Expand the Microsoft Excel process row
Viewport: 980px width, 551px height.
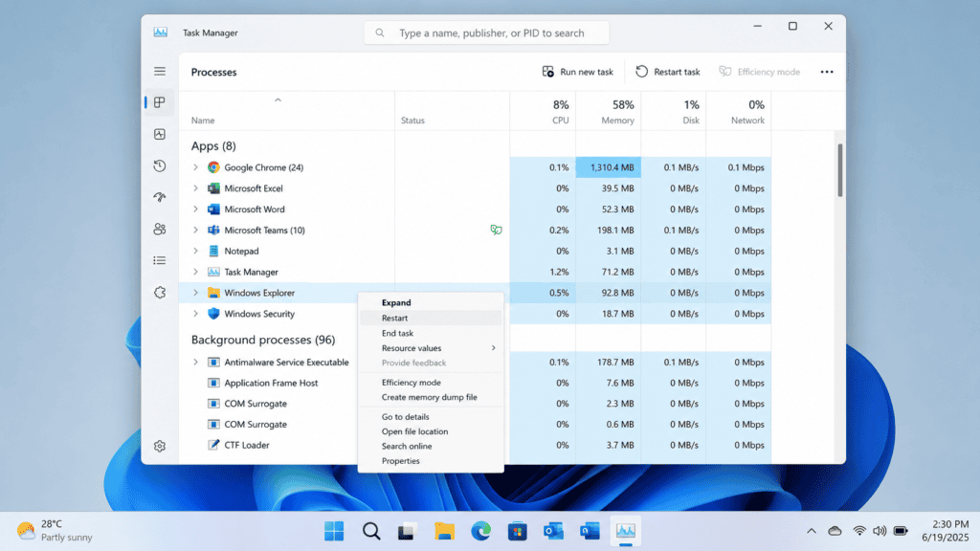click(195, 188)
